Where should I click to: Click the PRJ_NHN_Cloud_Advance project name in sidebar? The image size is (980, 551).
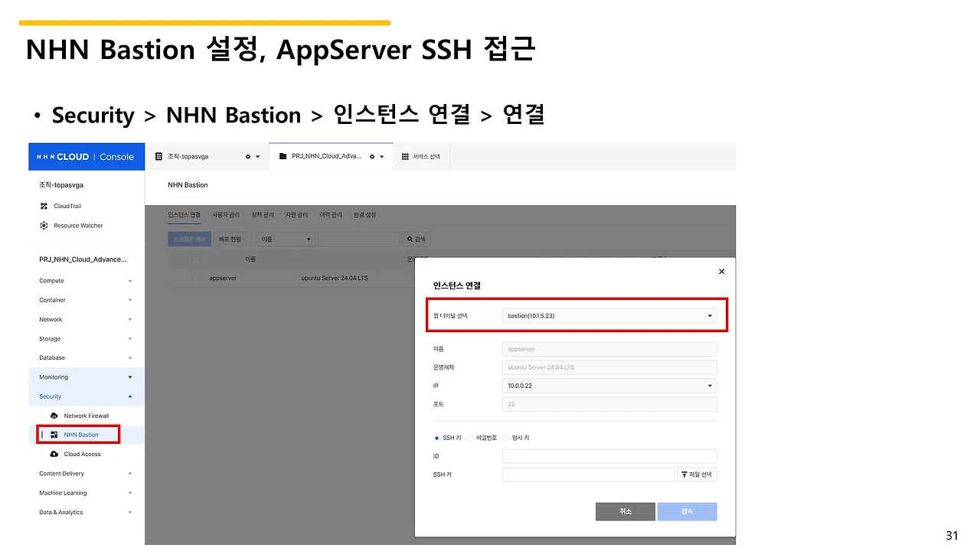click(83, 259)
